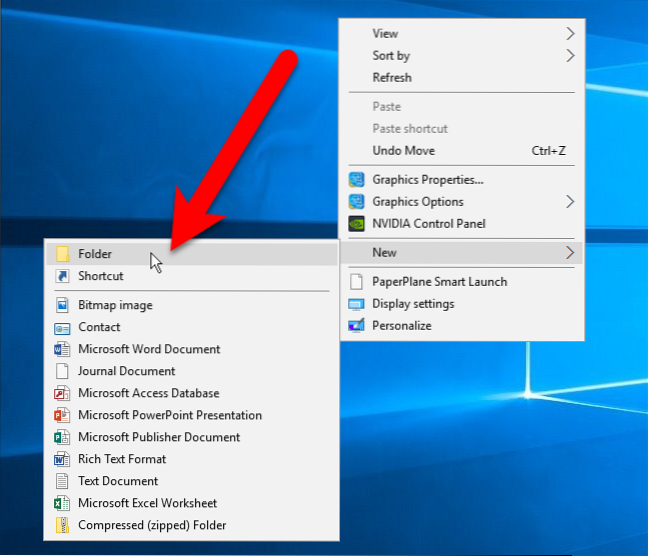
Task: Expand the New submenu arrow
Action: pos(570,253)
